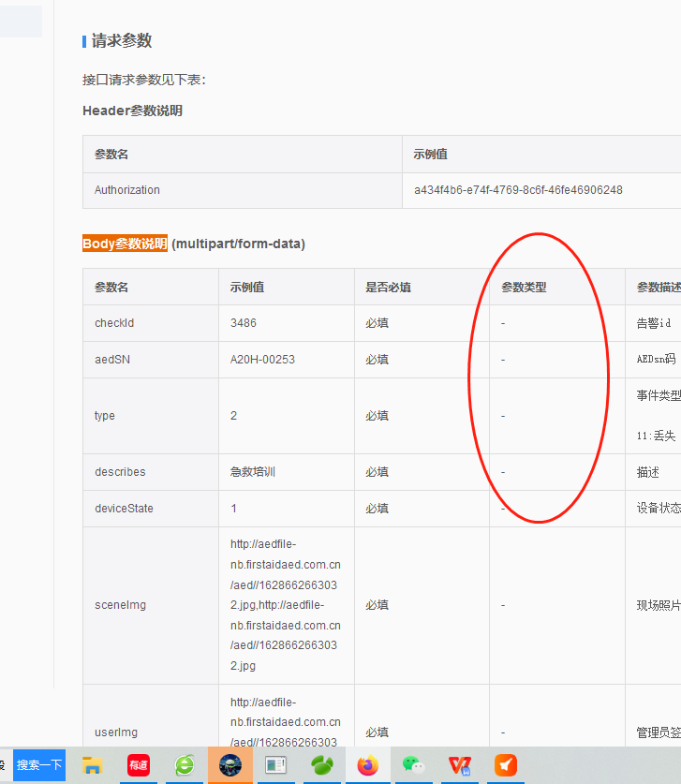
Task: Click the 请求参数 section heading
Action: pyautogui.click(x=122, y=41)
